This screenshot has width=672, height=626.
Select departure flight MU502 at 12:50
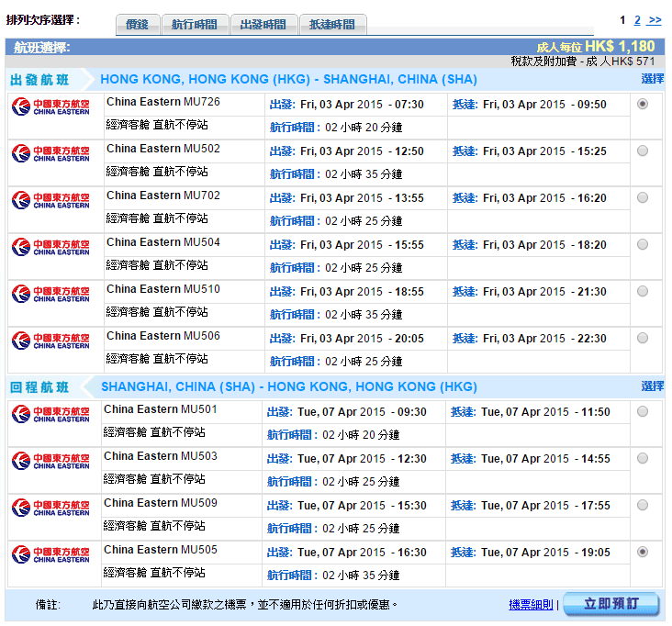642,151
